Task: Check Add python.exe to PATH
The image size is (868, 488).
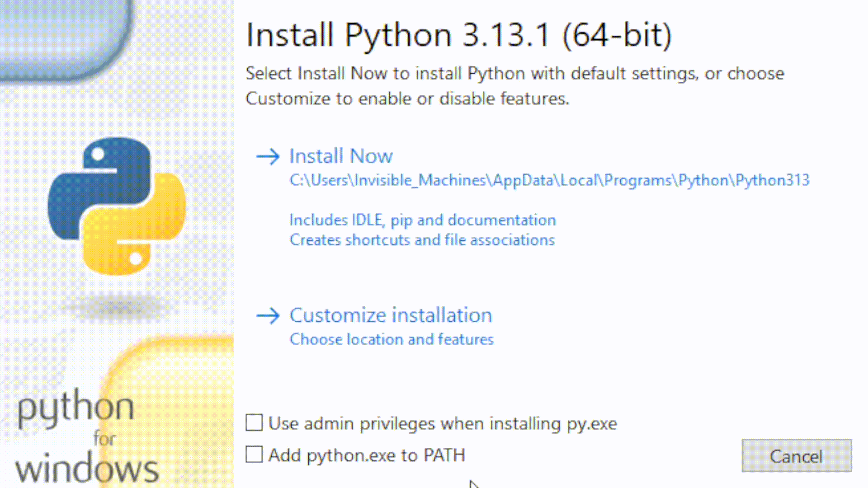Action: [254, 455]
